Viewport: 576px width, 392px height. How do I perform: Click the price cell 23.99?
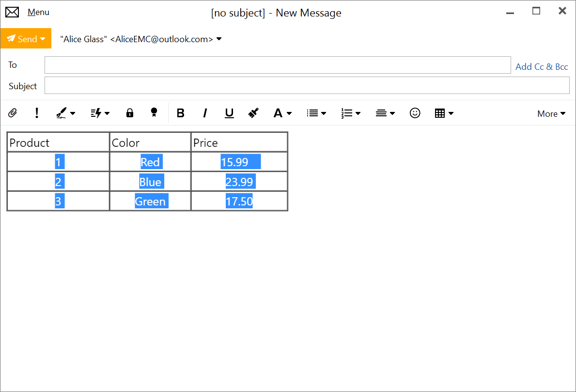click(239, 182)
